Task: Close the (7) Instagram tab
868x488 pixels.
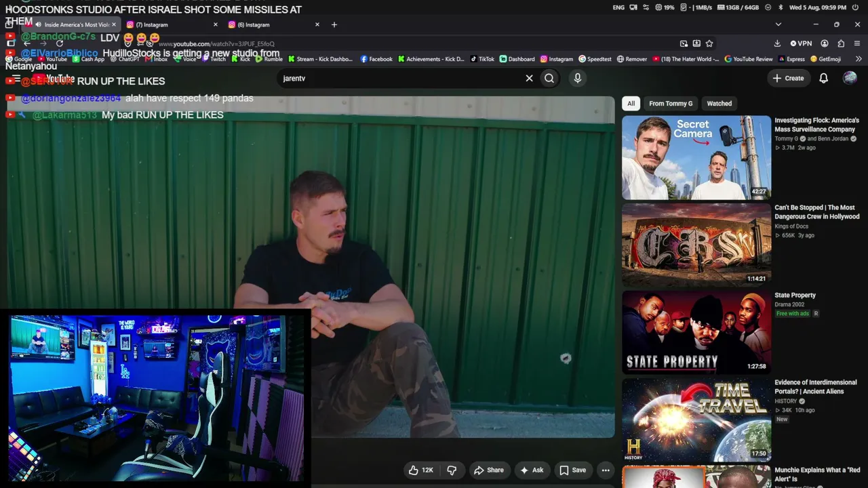Action: [x=216, y=24]
